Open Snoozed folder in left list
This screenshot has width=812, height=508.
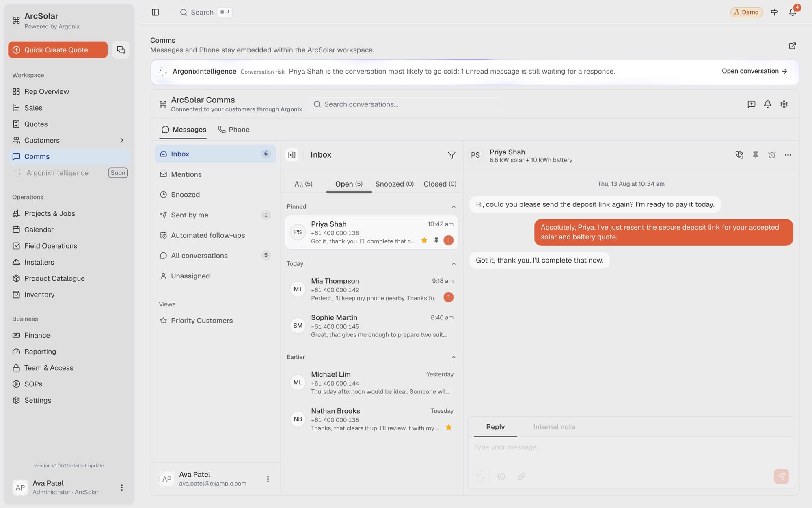215,195
